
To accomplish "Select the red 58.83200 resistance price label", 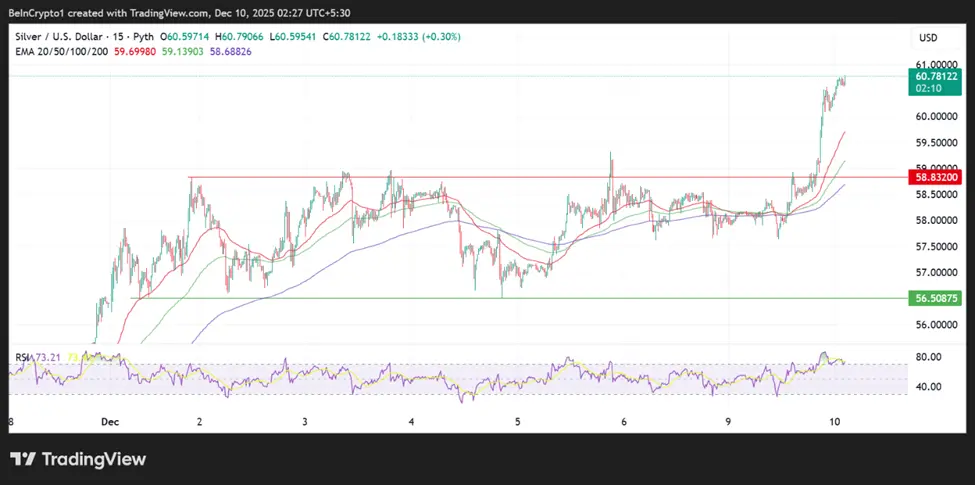I will [x=937, y=177].
